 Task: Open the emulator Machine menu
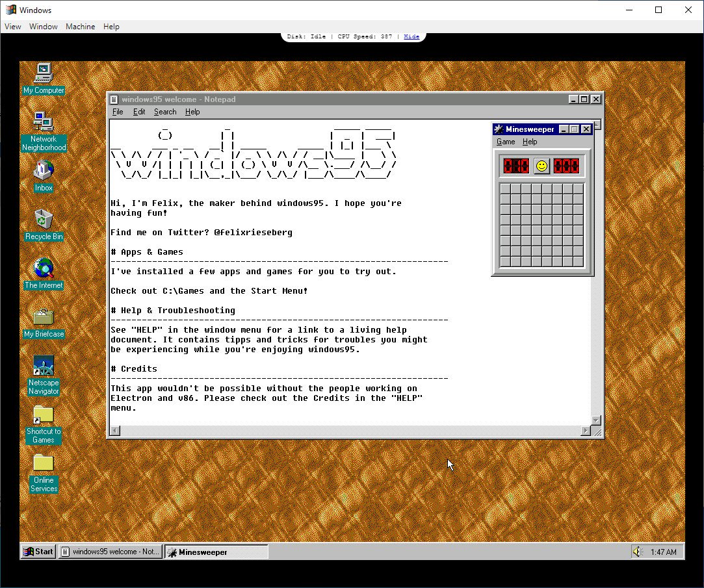point(80,27)
